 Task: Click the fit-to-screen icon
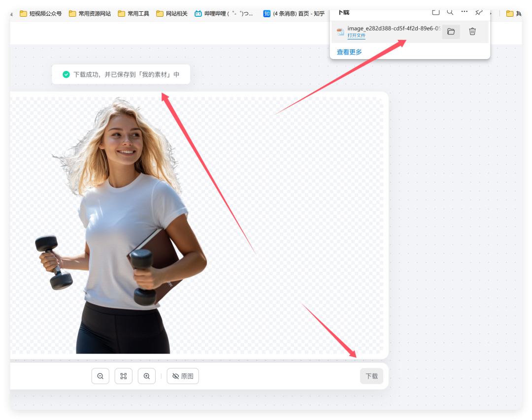coord(124,376)
